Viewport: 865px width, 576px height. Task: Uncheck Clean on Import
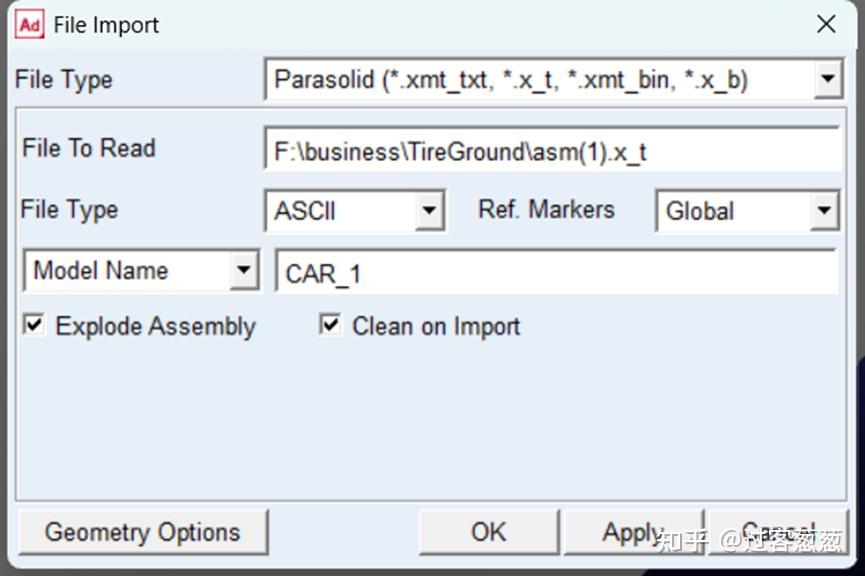tap(330, 324)
